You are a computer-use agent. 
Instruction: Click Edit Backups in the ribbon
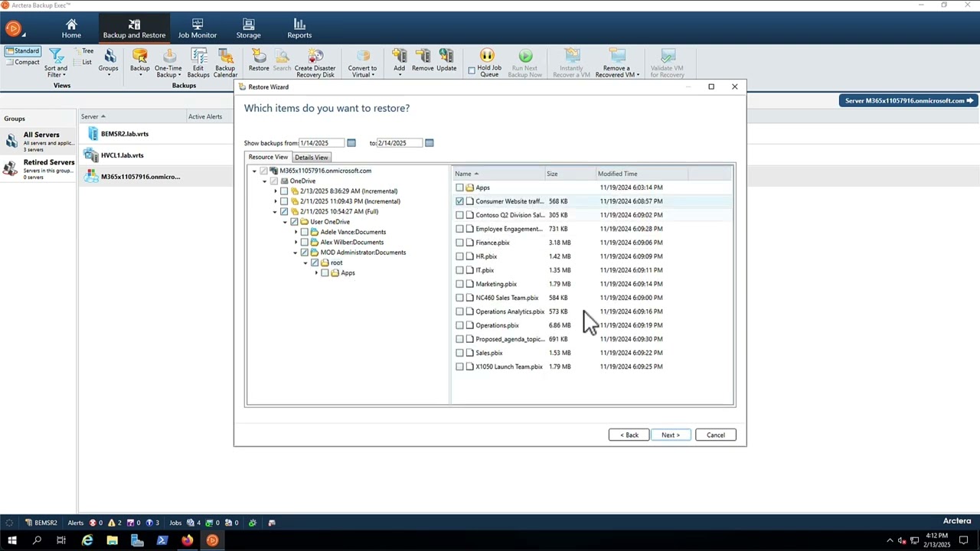point(198,63)
